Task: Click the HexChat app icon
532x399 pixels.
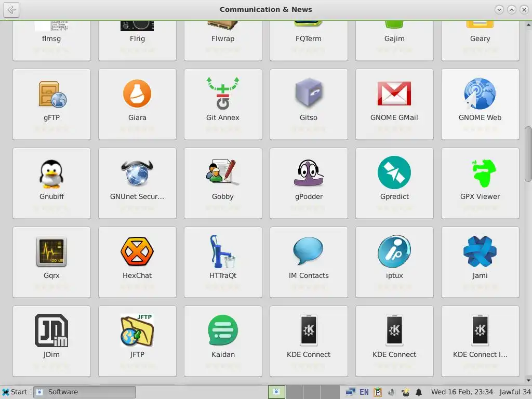Action: tap(137, 251)
